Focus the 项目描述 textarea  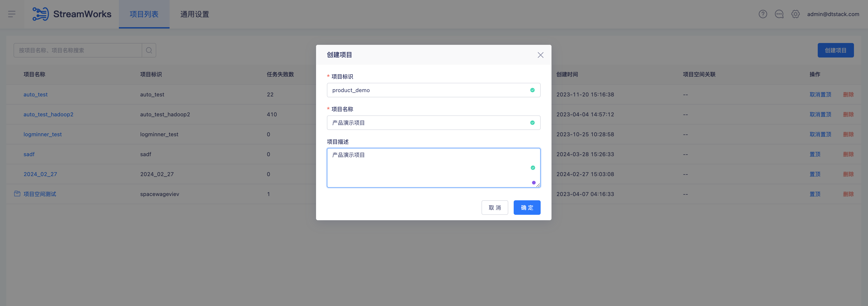tap(433, 167)
